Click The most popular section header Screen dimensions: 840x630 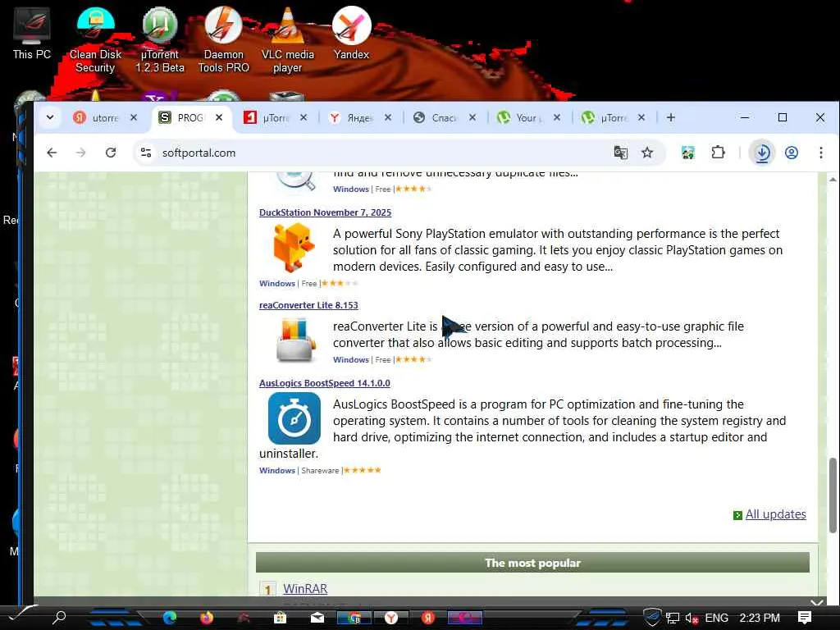coord(532,563)
